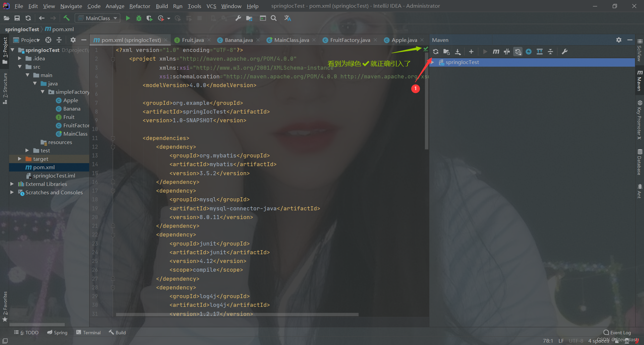Switch to the FruitFactory.java tab

(350, 40)
